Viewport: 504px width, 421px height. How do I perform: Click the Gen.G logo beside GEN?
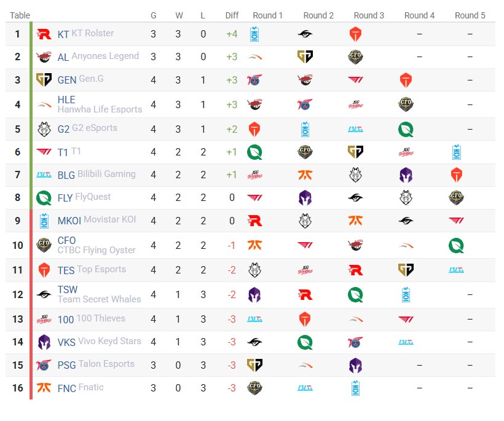[x=44, y=80]
